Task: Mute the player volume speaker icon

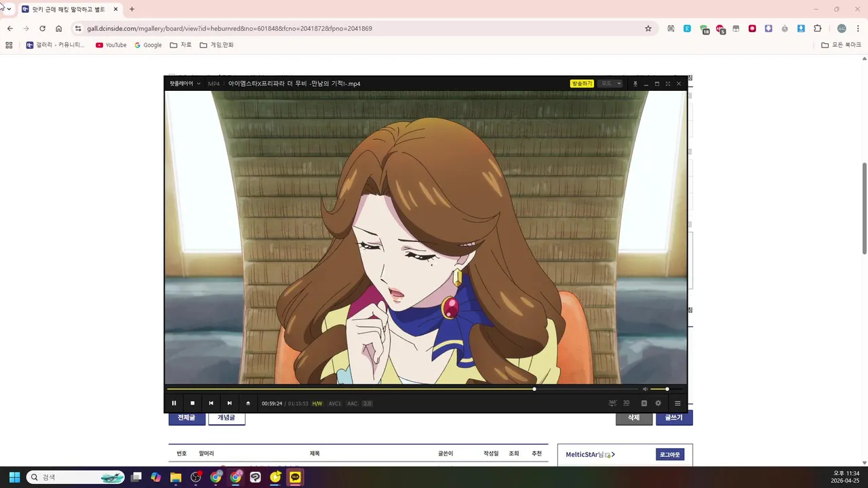Action: (x=645, y=389)
